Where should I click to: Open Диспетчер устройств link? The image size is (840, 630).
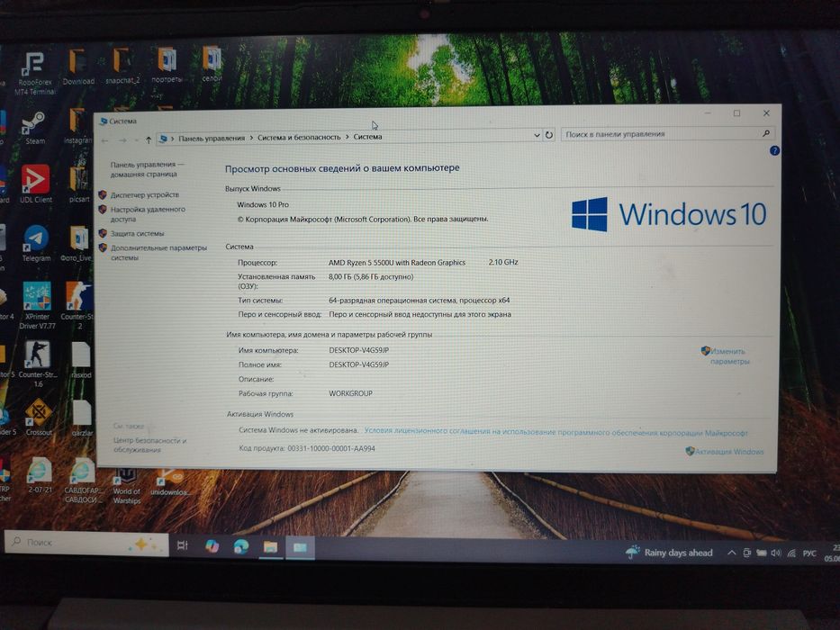click(145, 195)
